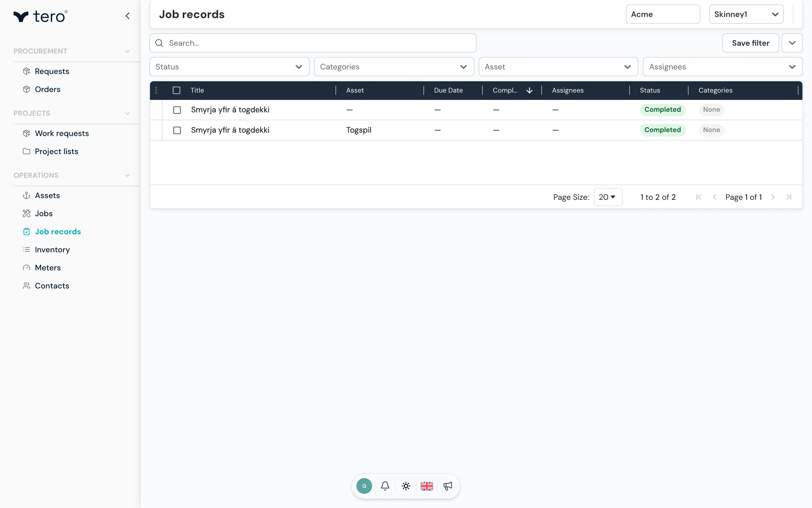This screenshot has height=508, width=812.
Task: Open Requests in the sidebar
Action: pyautogui.click(x=52, y=71)
